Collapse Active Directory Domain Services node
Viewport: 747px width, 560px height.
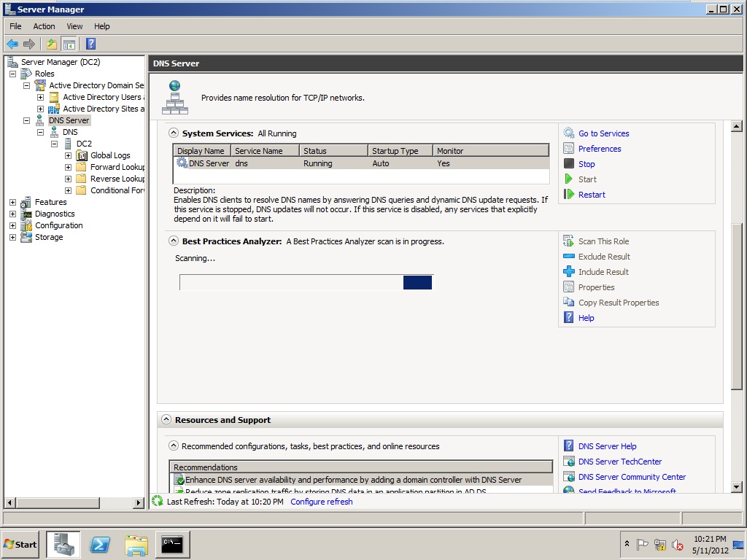tap(27, 86)
